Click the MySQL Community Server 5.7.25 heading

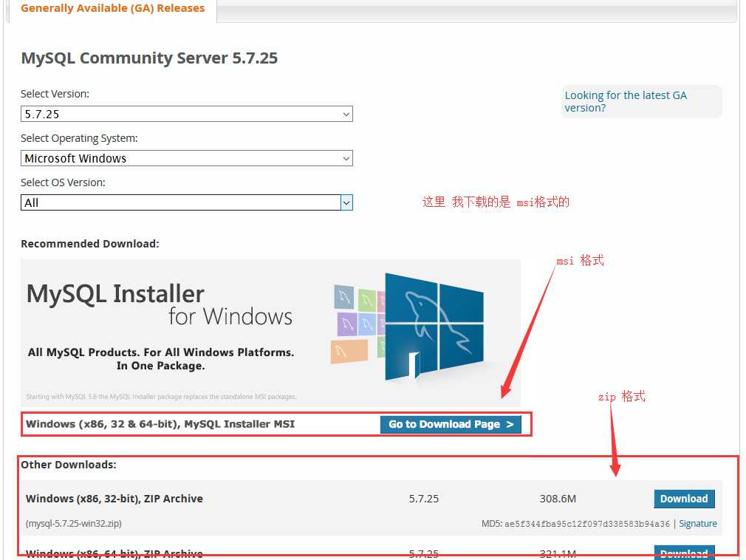pos(149,58)
